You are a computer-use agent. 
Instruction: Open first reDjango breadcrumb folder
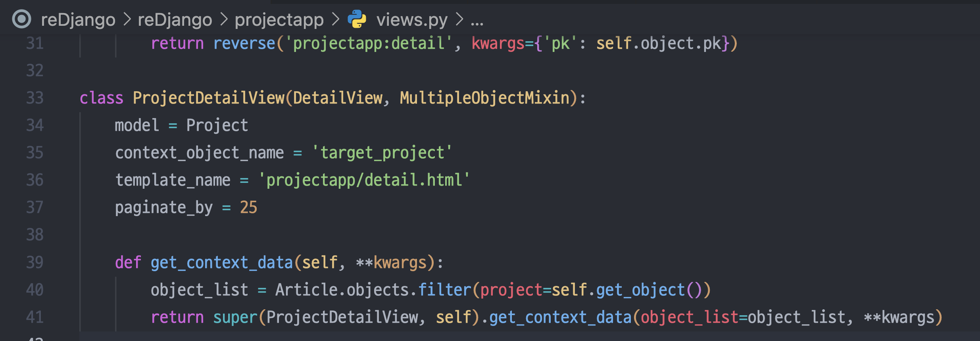tap(78, 20)
